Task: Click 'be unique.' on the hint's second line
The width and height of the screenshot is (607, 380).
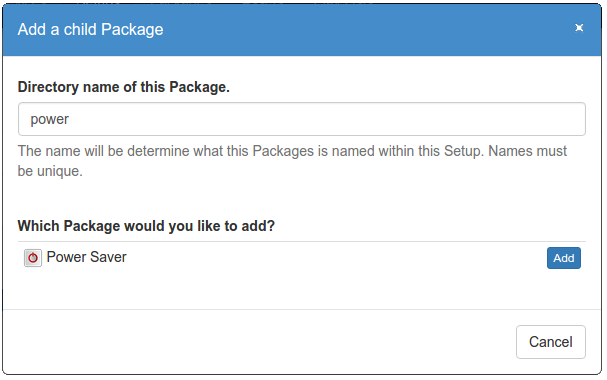Action: point(50,171)
